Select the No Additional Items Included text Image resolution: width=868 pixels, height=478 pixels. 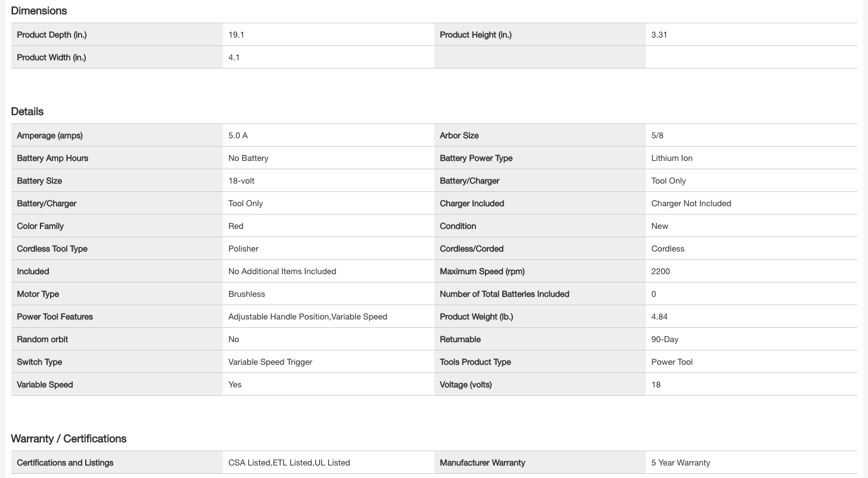tap(282, 272)
